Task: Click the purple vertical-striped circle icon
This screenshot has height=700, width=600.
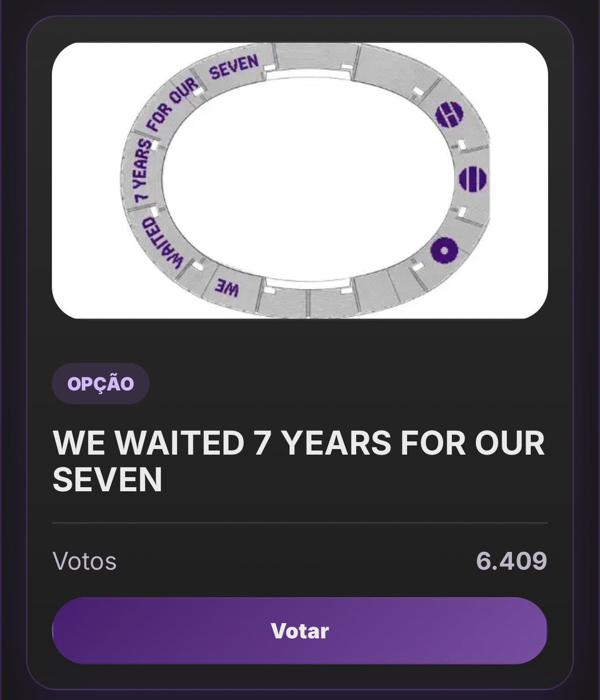Action: [473, 178]
